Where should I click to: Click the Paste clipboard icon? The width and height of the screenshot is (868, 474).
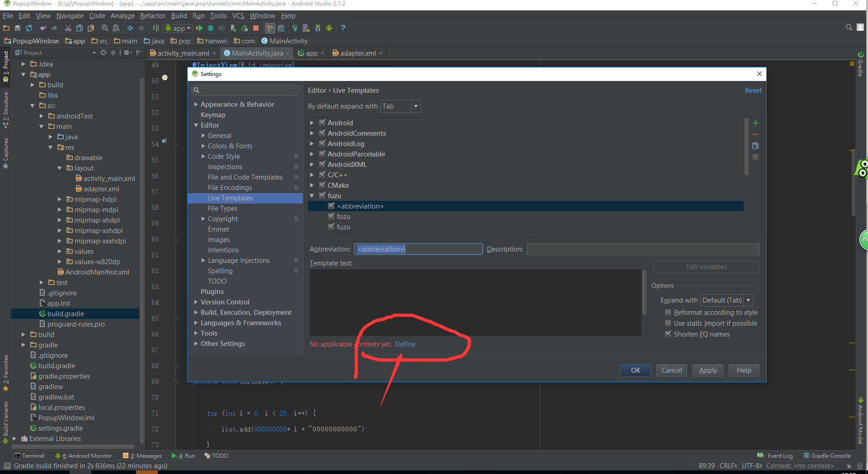coord(91,28)
